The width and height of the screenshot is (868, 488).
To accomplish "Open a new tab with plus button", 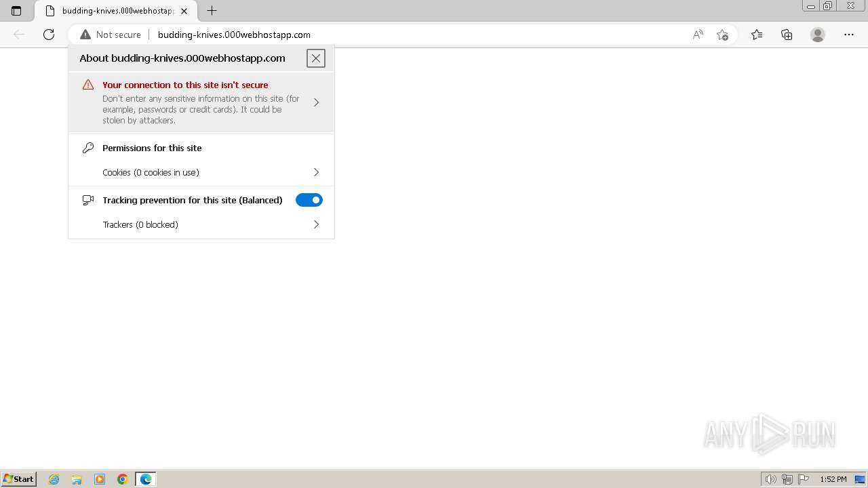I will (212, 11).
